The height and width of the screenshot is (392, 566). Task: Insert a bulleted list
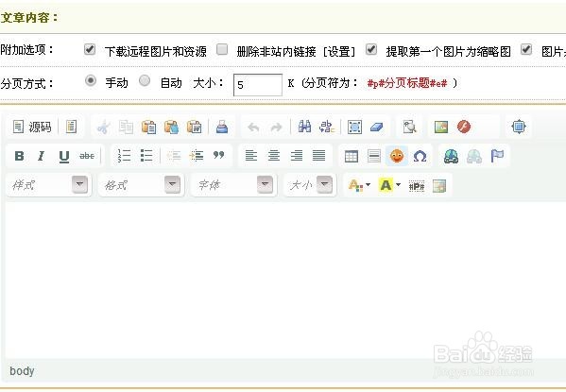pyautogui.click(x=146, y=156)
